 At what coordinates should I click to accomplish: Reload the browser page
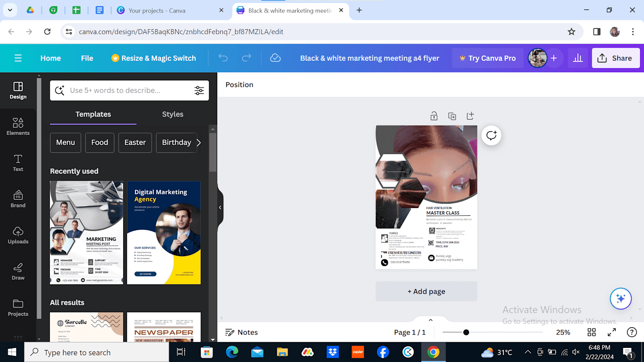(47, 31)
